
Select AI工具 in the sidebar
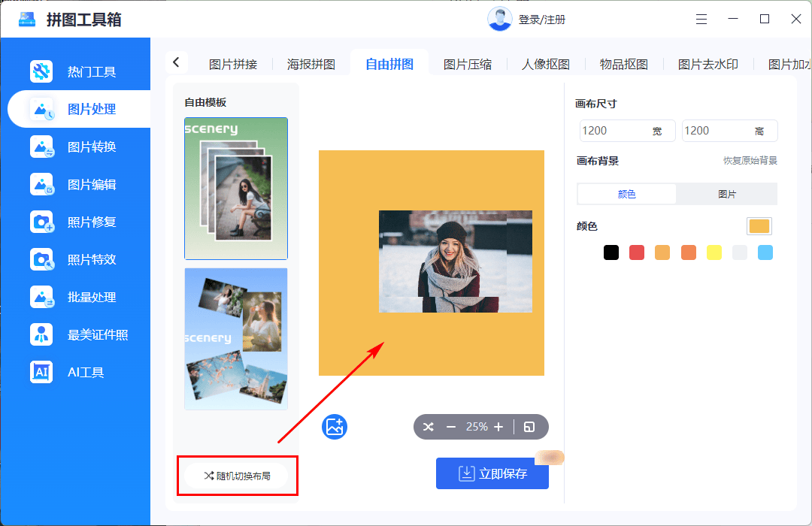point(86,372)
